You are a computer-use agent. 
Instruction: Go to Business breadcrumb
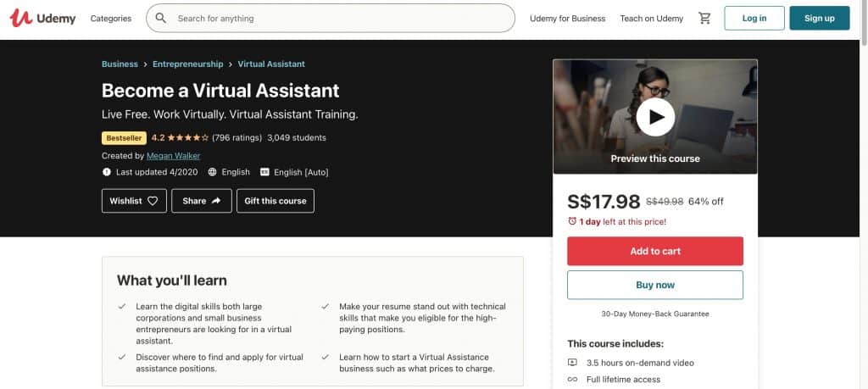120,64
